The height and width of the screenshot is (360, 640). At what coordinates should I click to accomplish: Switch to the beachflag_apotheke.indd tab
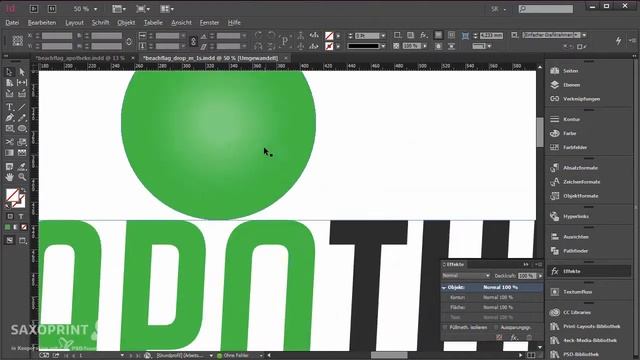tap(80, 58)
